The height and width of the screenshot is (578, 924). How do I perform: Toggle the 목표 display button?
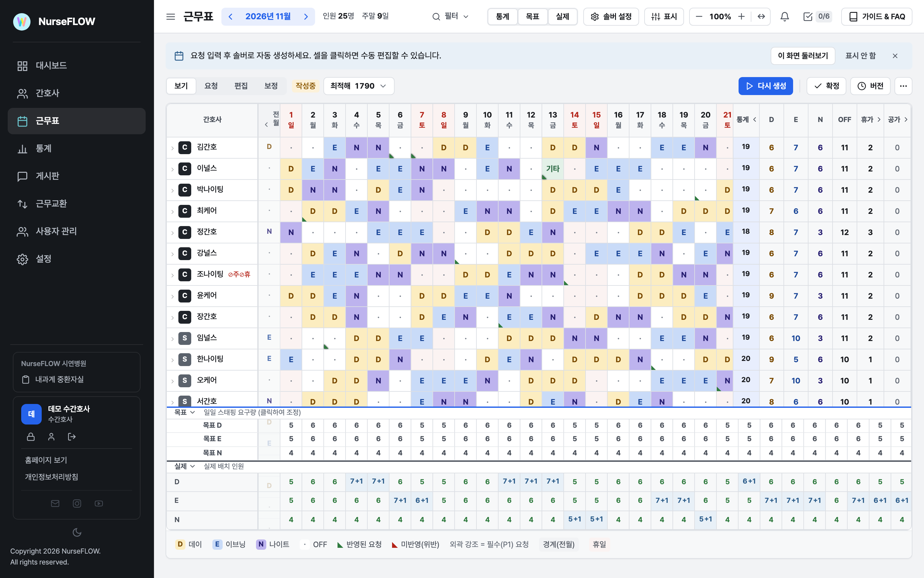(x=532, y=16)
